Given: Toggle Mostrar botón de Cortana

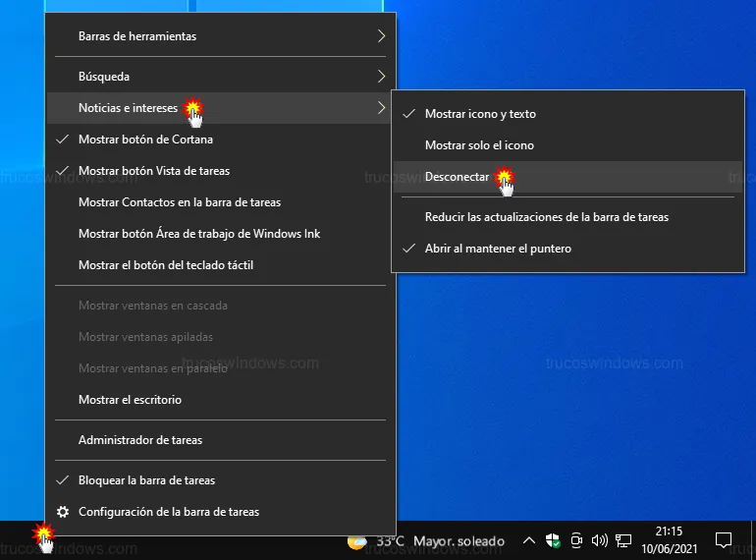Looking at the screenshot, I should 145,140.
